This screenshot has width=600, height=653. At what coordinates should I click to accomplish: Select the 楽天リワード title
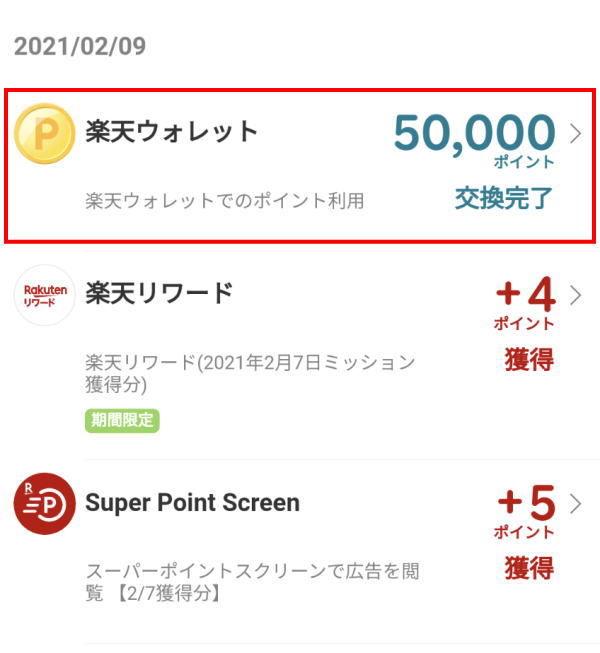pyautogui.click(x=159, y=293)
